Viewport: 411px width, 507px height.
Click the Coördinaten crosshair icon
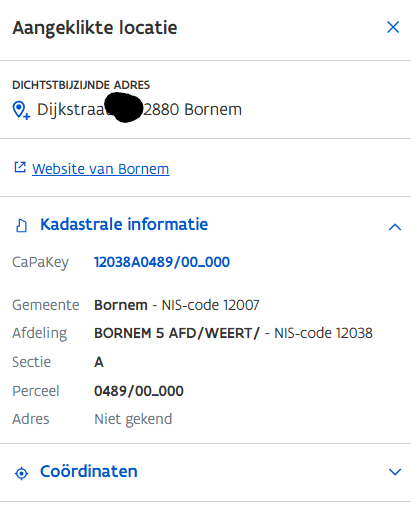point(22,473)
